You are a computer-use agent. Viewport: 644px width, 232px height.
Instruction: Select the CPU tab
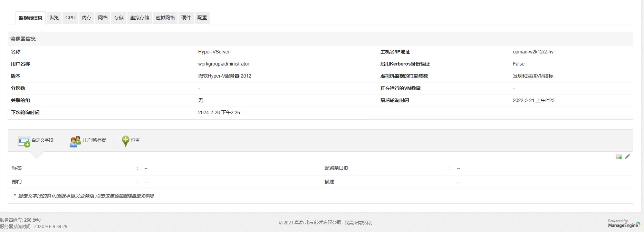(x=70, y=18)
